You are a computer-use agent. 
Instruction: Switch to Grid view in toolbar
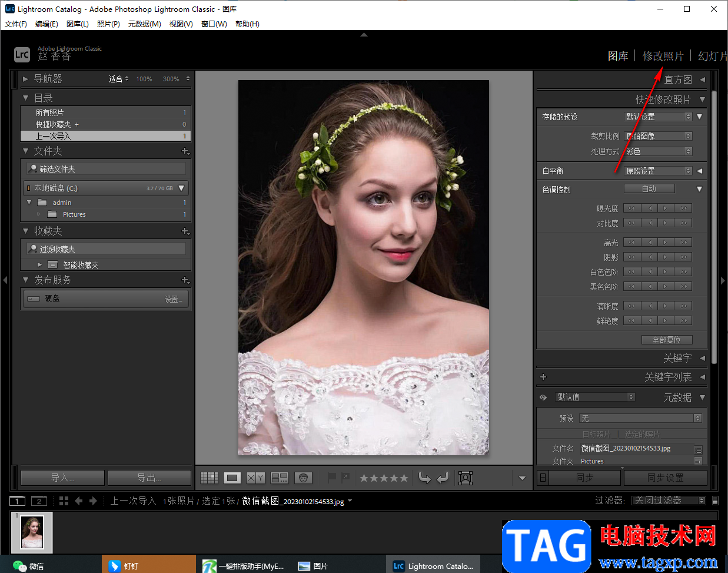click(209, 478)
